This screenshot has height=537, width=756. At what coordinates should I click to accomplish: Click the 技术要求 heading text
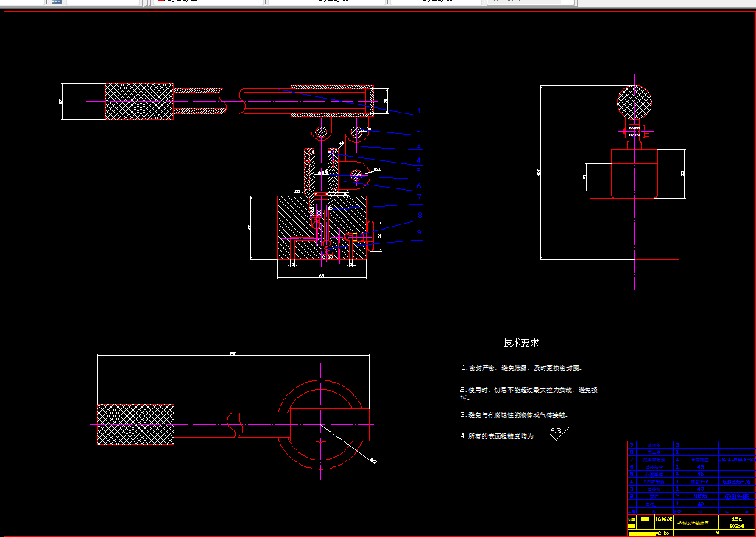520,343
